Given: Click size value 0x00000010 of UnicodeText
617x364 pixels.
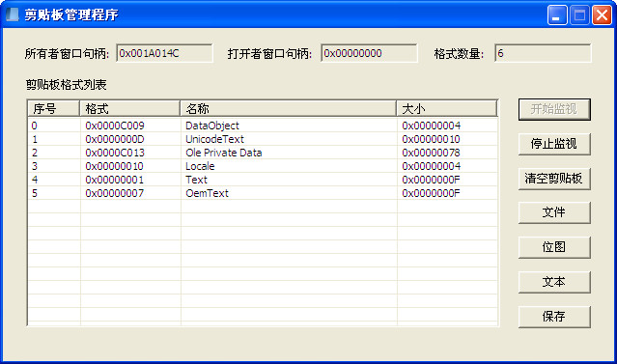Looking at the screenshot, I should (431, 139).
